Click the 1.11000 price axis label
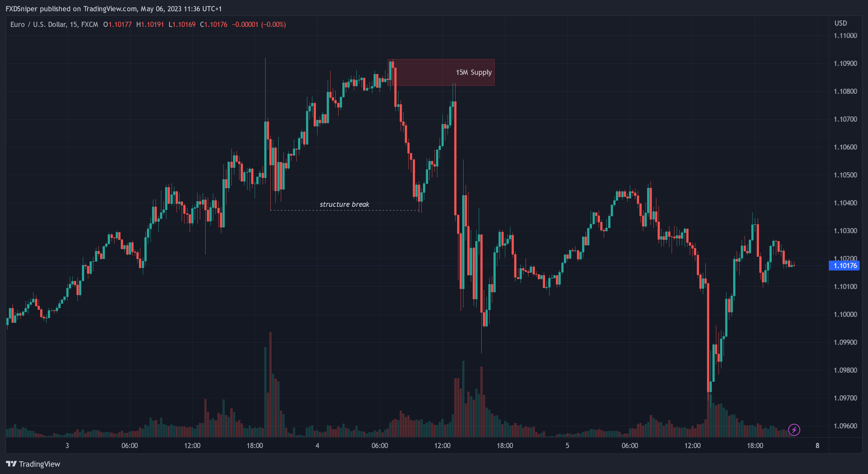 845,36
